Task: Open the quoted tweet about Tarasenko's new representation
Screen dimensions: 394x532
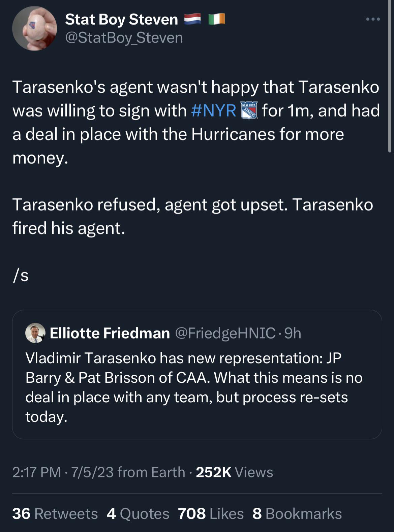Action: coord(197,387)
